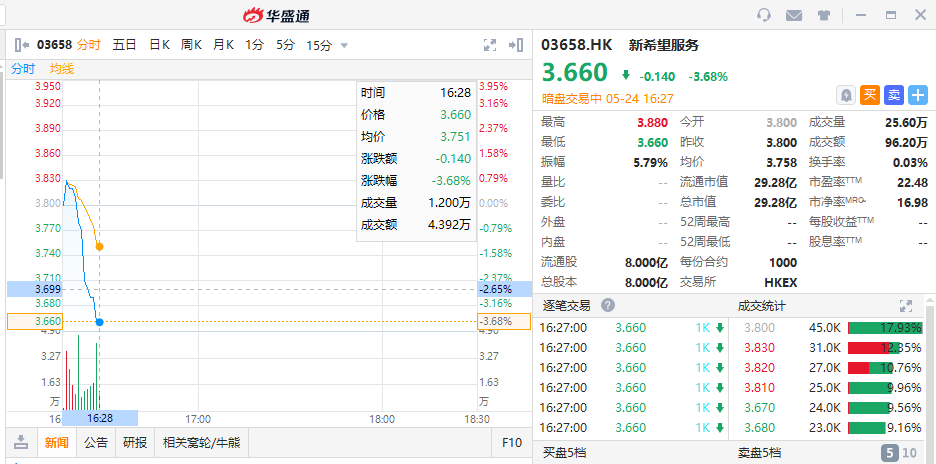936x464 pixels.
Task: Toggle the orange 均线 line legend
Action: tap(61, 69)
